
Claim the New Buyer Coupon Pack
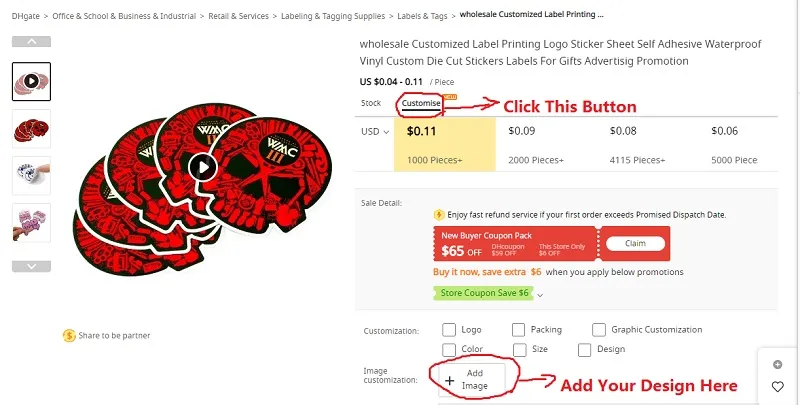pyautogui.click(x=635, y=243)
